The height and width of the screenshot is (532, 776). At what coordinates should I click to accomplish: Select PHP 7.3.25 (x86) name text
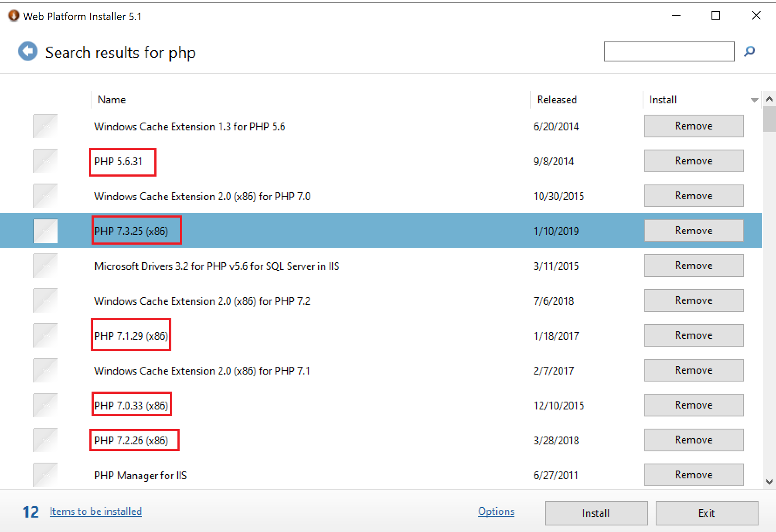(131, 231)
